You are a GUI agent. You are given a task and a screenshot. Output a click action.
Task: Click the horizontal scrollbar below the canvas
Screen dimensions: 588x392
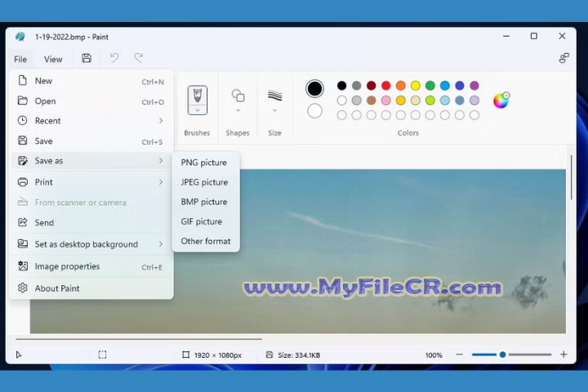(139, 339)
